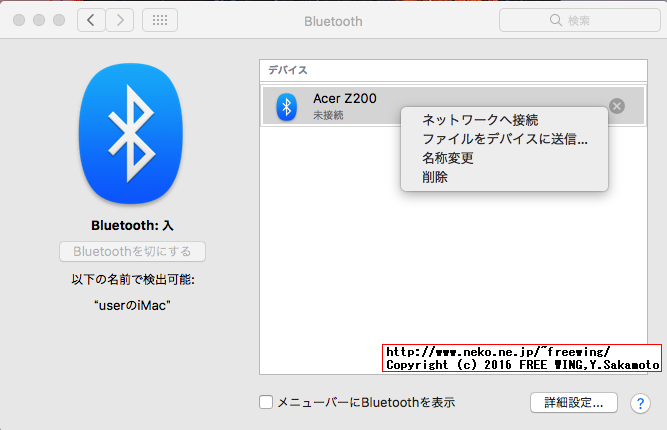
Task: Click the red close window button
Action: [18, 20]
